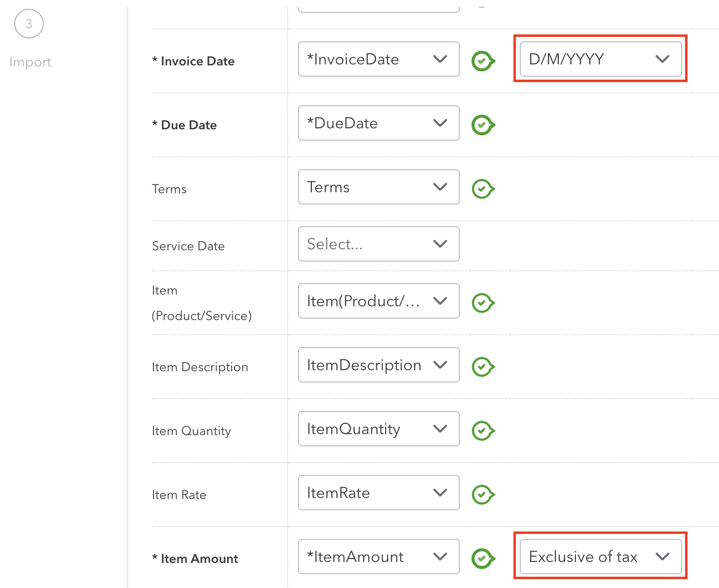Expand the Service Date Select... dropdown

click(378, 244)
